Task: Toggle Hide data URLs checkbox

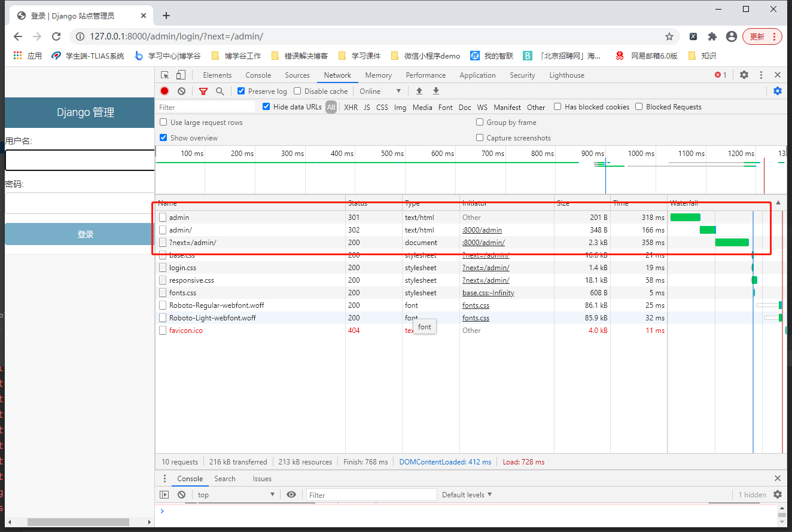Action: point(266,106)
